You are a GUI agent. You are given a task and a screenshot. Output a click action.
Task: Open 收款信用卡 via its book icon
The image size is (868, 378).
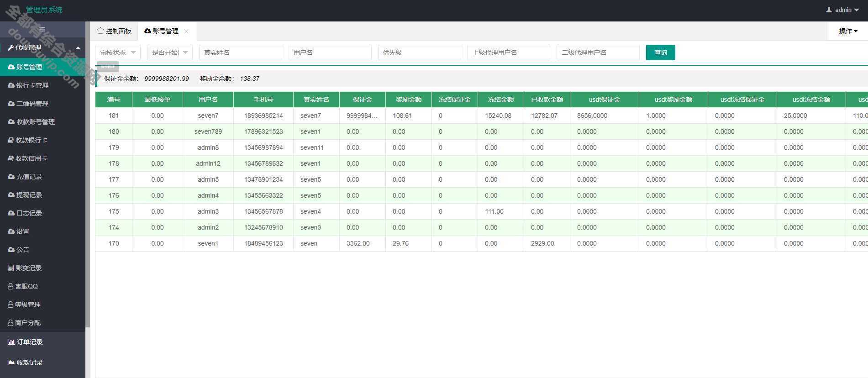tap(11, 158)
